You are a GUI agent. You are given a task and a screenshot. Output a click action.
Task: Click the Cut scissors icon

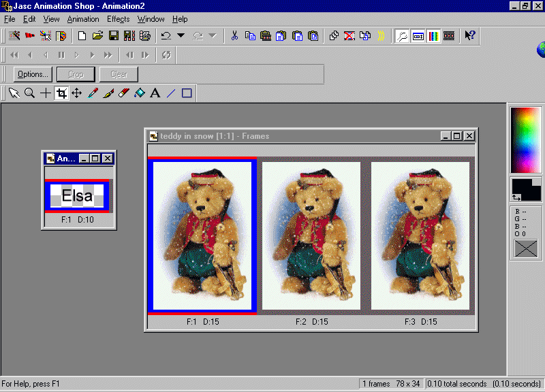(x=234, y=35)
